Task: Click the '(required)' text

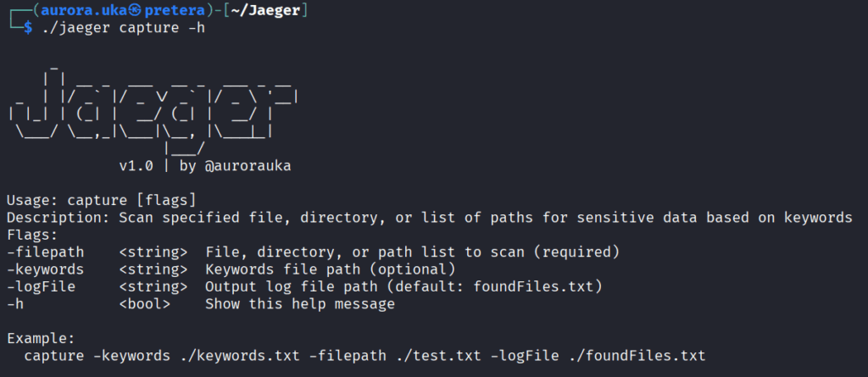Action: (581, 252)
